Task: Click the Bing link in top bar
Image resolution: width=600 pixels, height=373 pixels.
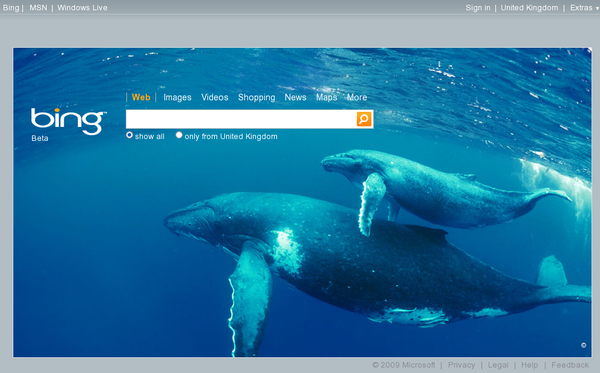Action: pos(11,8)
